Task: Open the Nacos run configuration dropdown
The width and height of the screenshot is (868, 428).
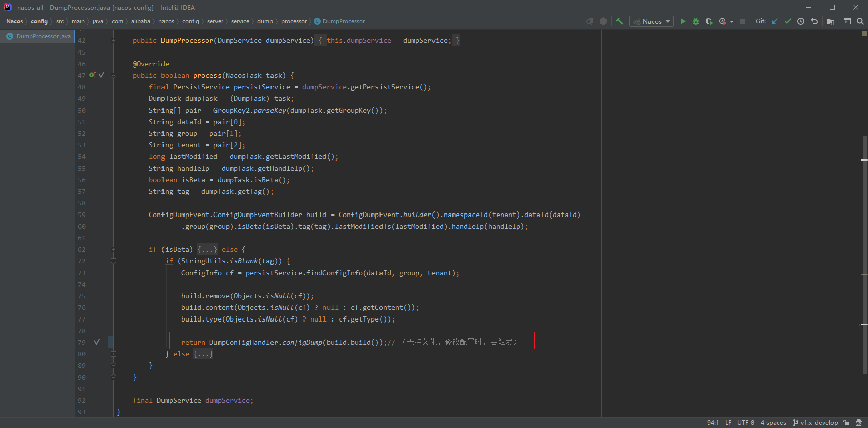Action: pyautogui.click(x=652, y=21)
